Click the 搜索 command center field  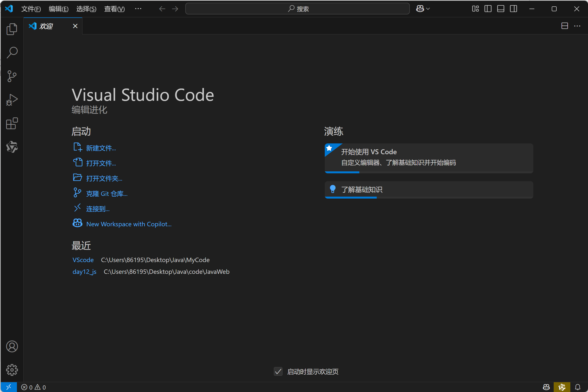(297, 9)
